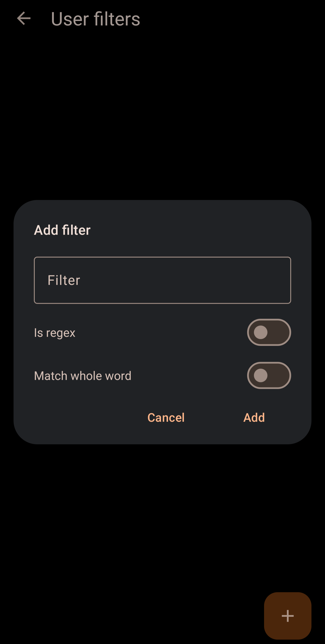This screenshot has width=325, height=644.
Task: Cancel the Add filter dialog
Action: click(166, 417)
